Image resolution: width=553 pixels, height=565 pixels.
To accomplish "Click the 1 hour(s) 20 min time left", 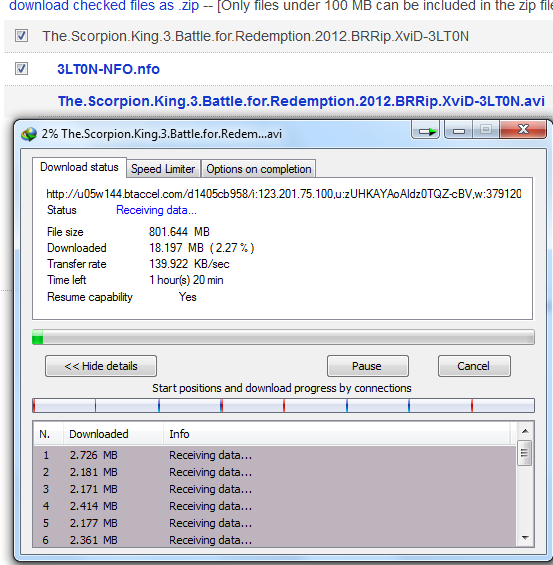I will tap(186, 280).
